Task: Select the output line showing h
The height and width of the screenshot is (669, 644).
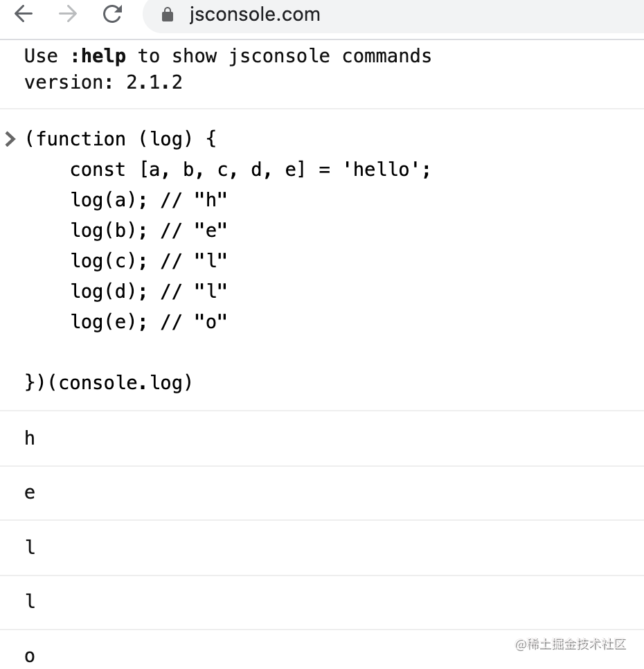Action: (x=29, y=438)
